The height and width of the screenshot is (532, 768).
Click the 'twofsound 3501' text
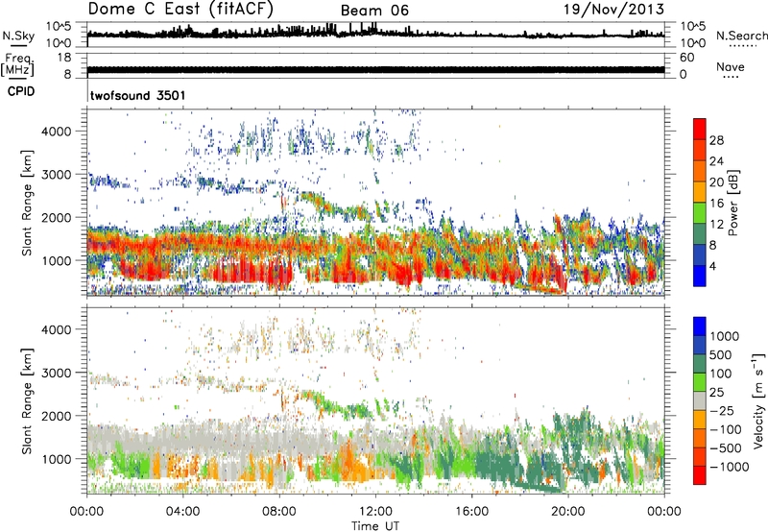(137, 95)
